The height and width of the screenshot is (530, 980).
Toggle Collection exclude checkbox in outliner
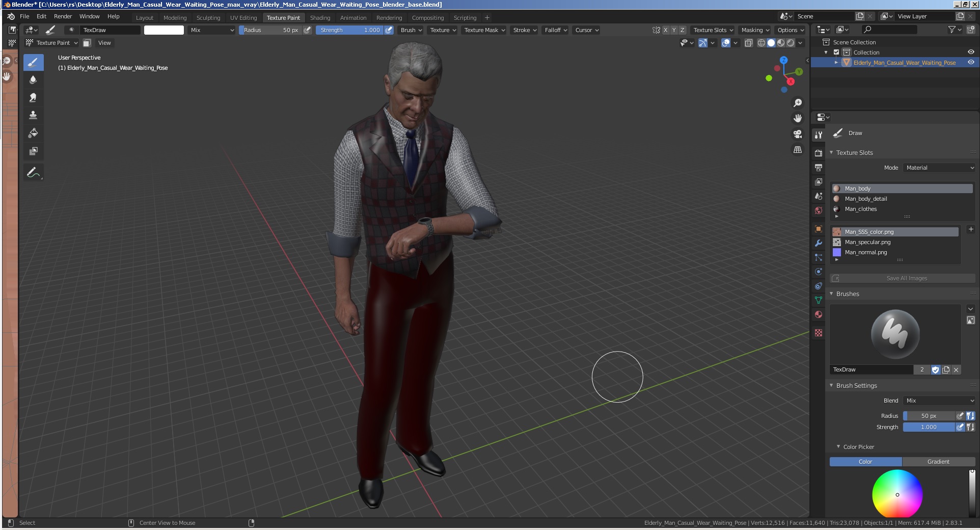[x=836, y=52]
